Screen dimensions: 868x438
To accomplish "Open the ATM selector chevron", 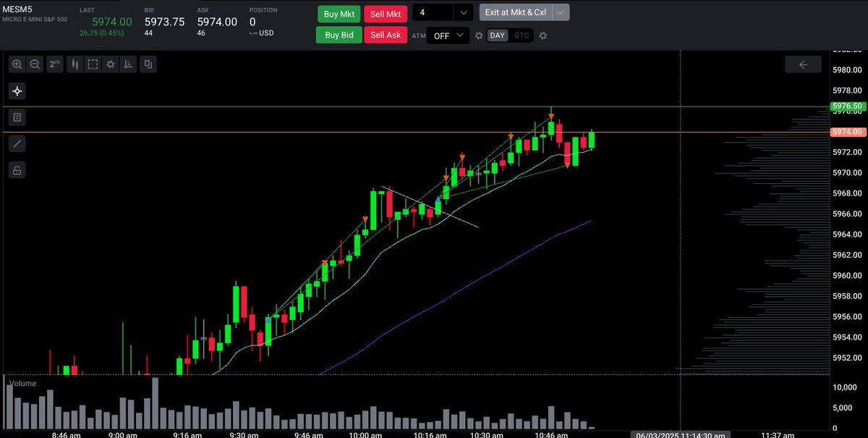I will (460, 35).
